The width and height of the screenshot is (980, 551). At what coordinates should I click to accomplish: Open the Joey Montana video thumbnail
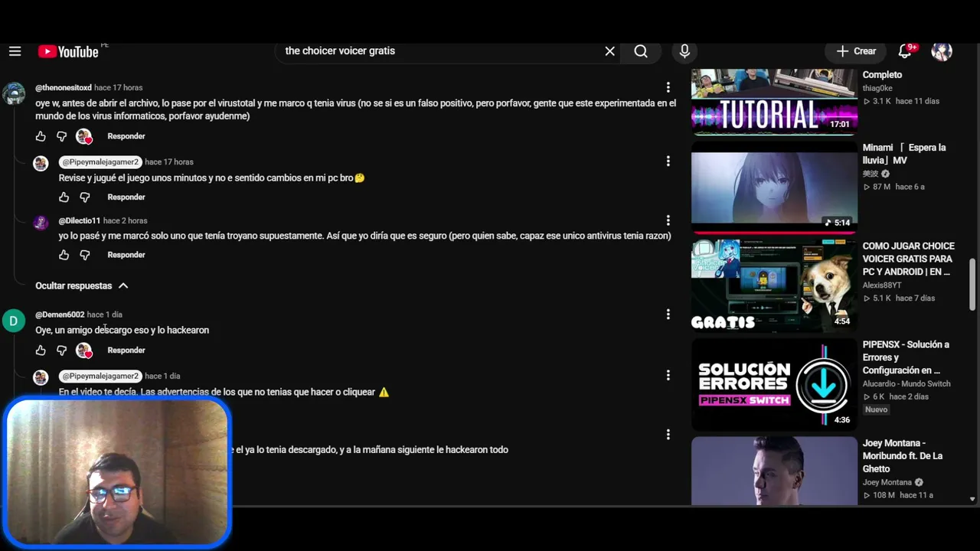coord(774,471)
